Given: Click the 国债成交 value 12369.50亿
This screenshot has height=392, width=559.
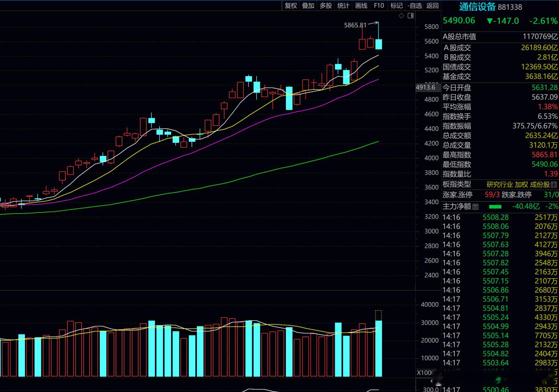Looking at the screenshot, I should click(539, 67).
